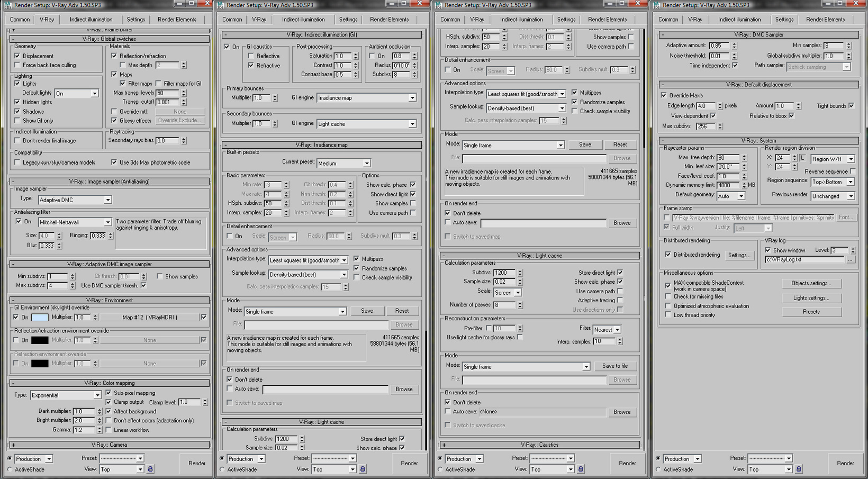868x479 pixels.
Task: Click the Noise threshold spinner arrows
Action: [x=734, y=56]
